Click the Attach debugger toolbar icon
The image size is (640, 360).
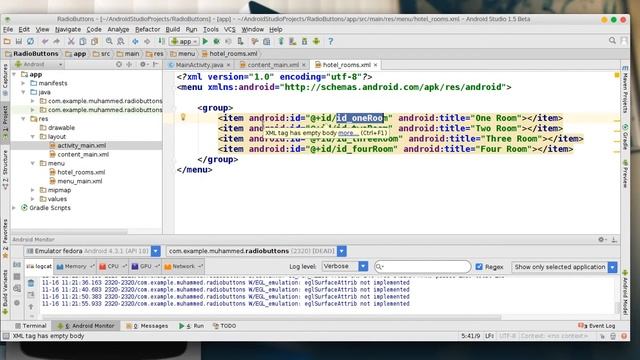pos(240,41)
